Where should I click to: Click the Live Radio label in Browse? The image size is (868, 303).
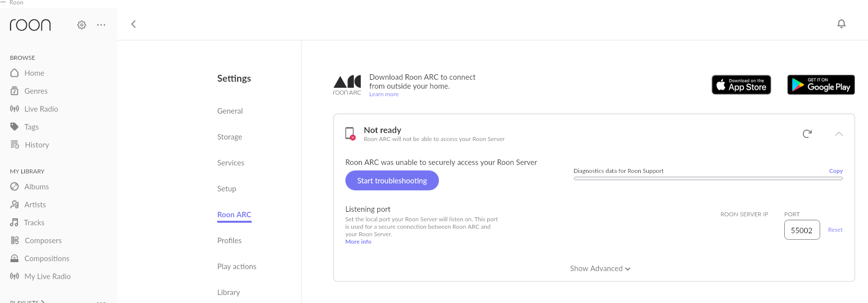pyautogui.click(x=41, y=109)
